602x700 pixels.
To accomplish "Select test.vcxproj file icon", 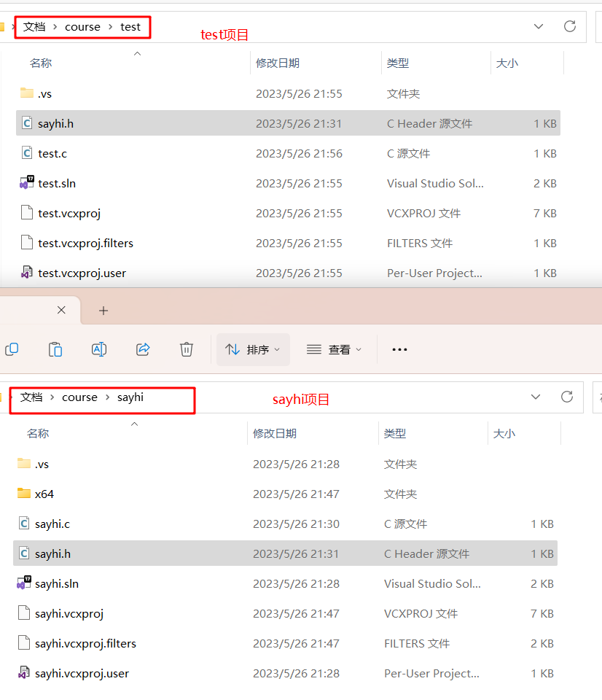I will (27, 212).
